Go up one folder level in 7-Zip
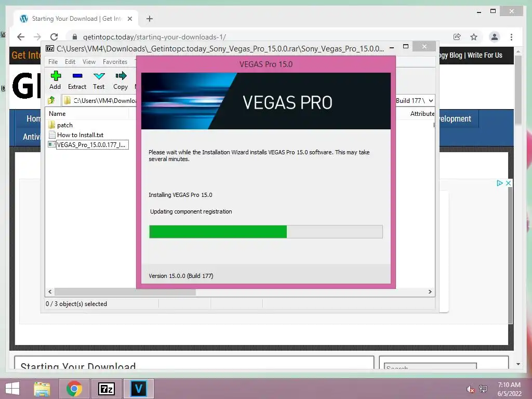The image size is (532, 399). [x=51, y=100]
